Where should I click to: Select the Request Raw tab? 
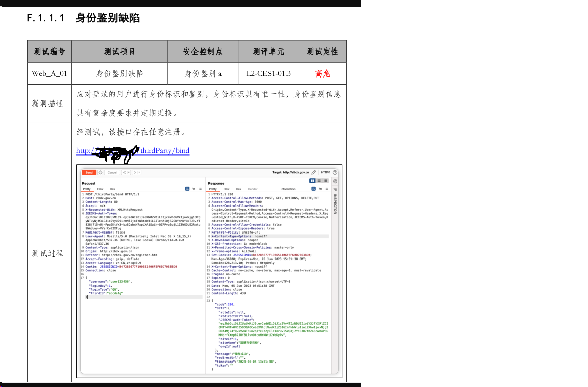tap(100, 189)
